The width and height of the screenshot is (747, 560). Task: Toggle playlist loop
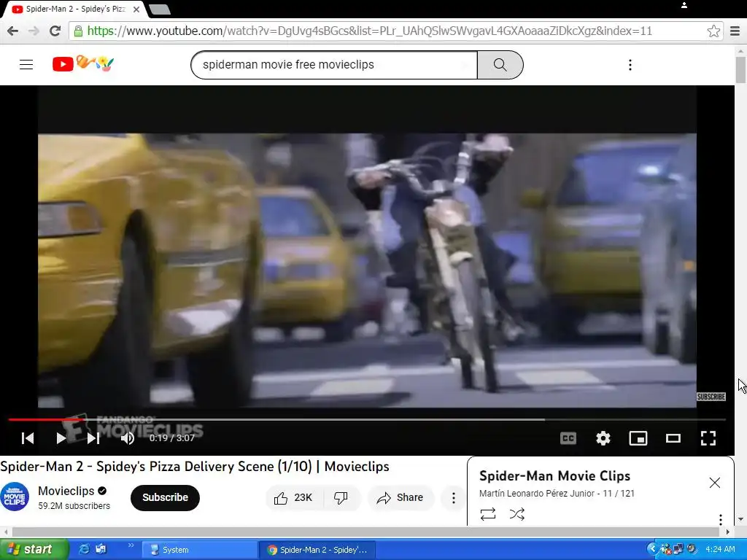tap(488, 514)
